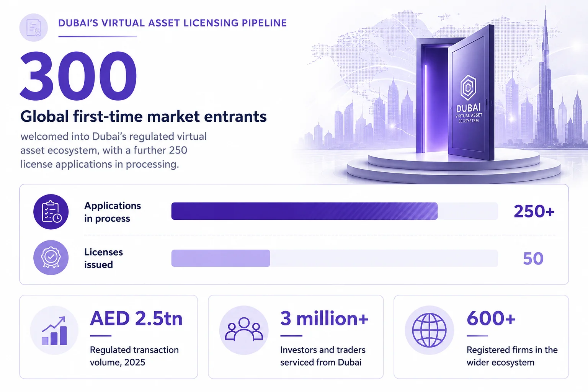Image resolution: width=588 pixels, height=392 pixels.
Task: Select the globe icon for registered firms
Action: pos(430,330)
